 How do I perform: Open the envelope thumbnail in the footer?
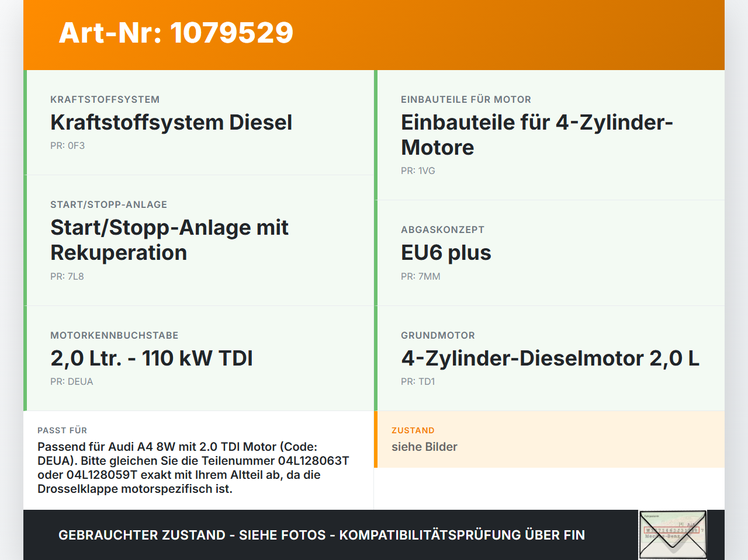tap(673, 535)
